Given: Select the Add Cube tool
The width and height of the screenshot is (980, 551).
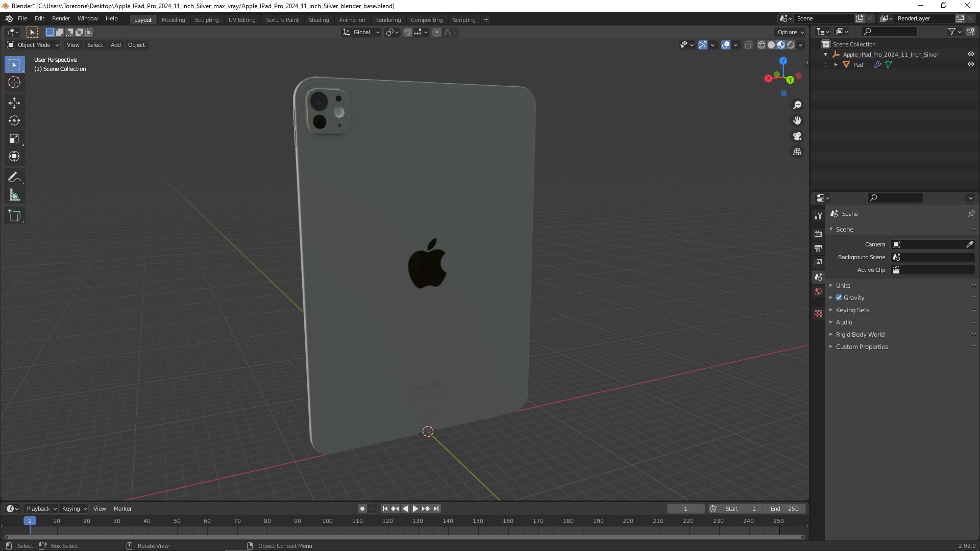Looking at the screenshot, I should 14,216.
